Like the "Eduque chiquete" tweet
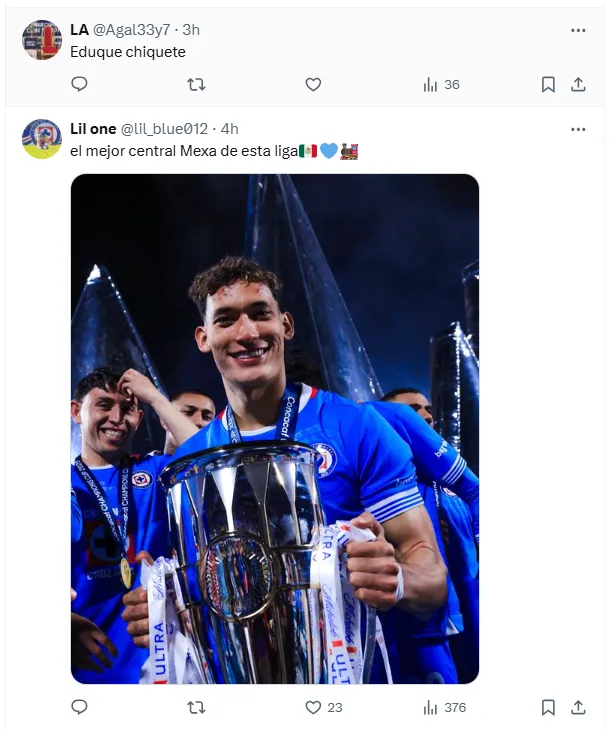Screen dimensions: 611x729 pyautogui.click(x=313, y=85)
